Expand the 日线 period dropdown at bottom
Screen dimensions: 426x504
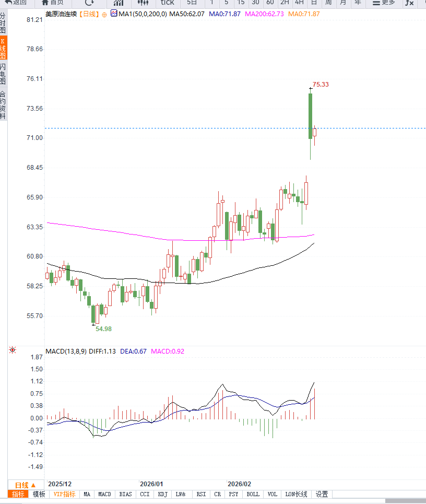[x=26, y=485]
